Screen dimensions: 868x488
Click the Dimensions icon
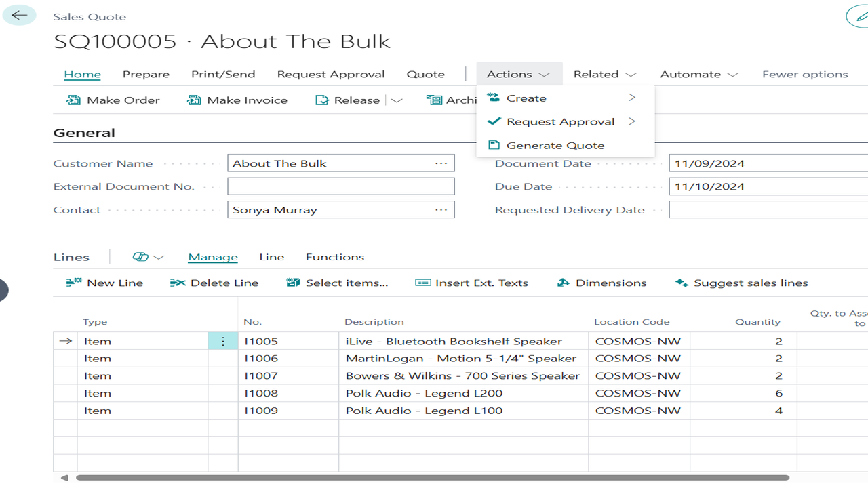pyautogui.click(x=563, y=283)
